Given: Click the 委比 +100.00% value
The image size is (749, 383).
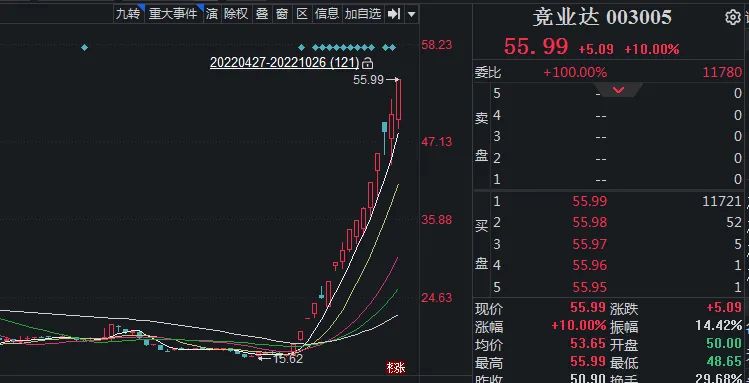Looking at the screenshot, I should coord(575,73).
